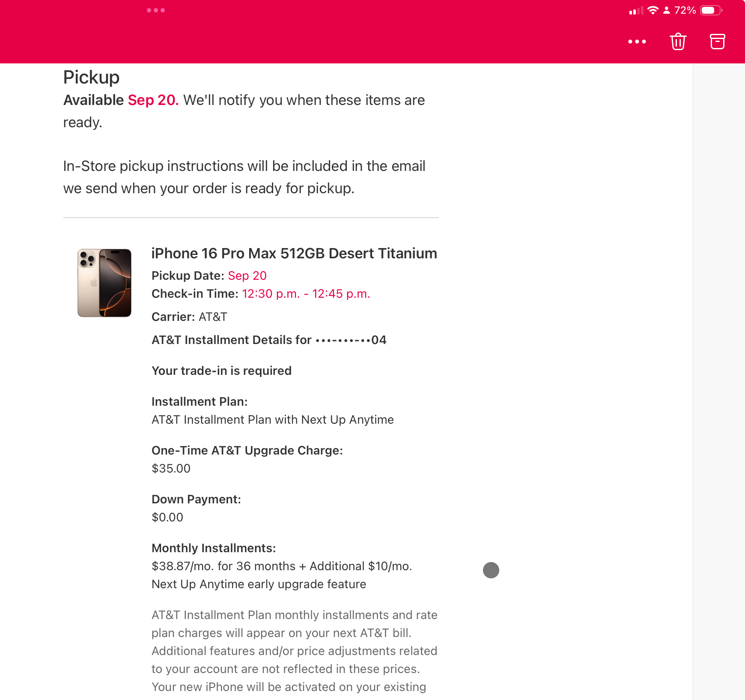
Task: Tap the masked account number ending 04
Action: [351, 340]
